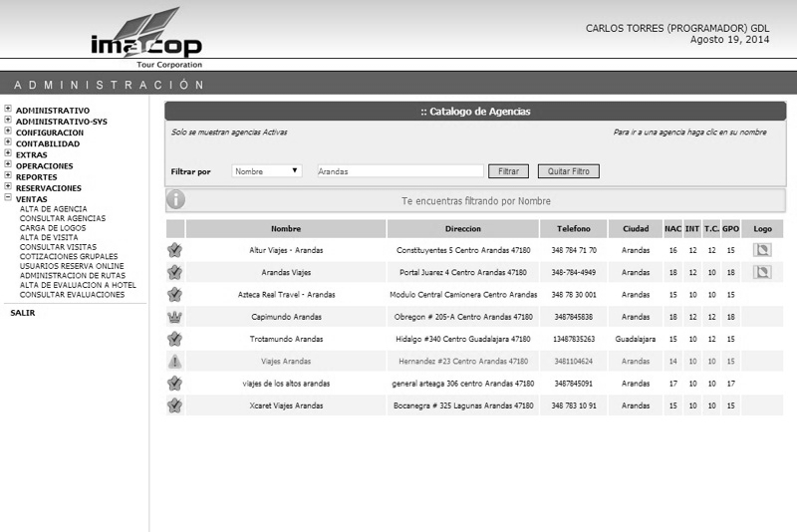This screenshot has height=532, width=797.
Task: Go to COTIZACIONES GRUPALES menu item
Action: (x=71, y=256)
